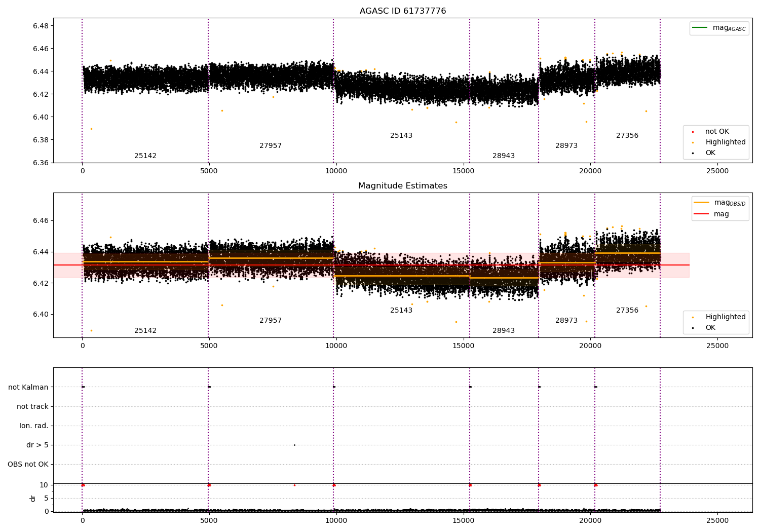Click obsid label 25143 in Magnitude Estimates plot

point(401,311)
